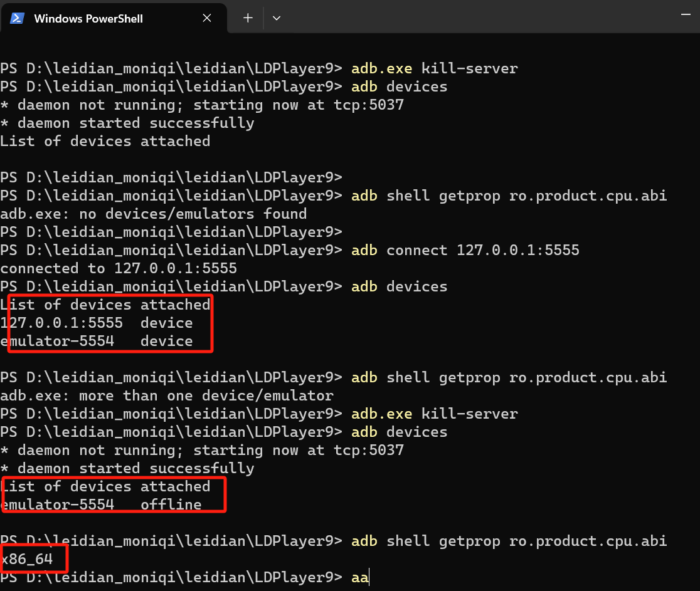The width and height of the screenshot is (700, 591).
Task: Click the PowerShell icon in the tab
Action: click(17, 18)
